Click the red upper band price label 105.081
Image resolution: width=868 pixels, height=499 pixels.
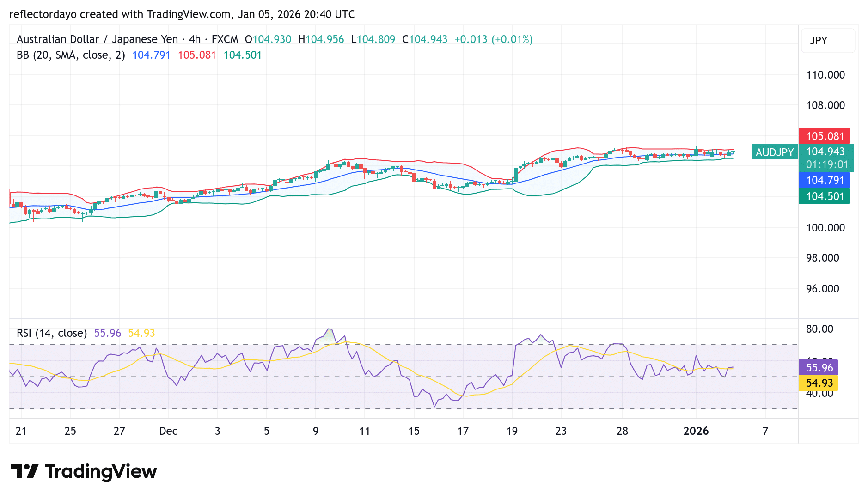pos(825,136)
